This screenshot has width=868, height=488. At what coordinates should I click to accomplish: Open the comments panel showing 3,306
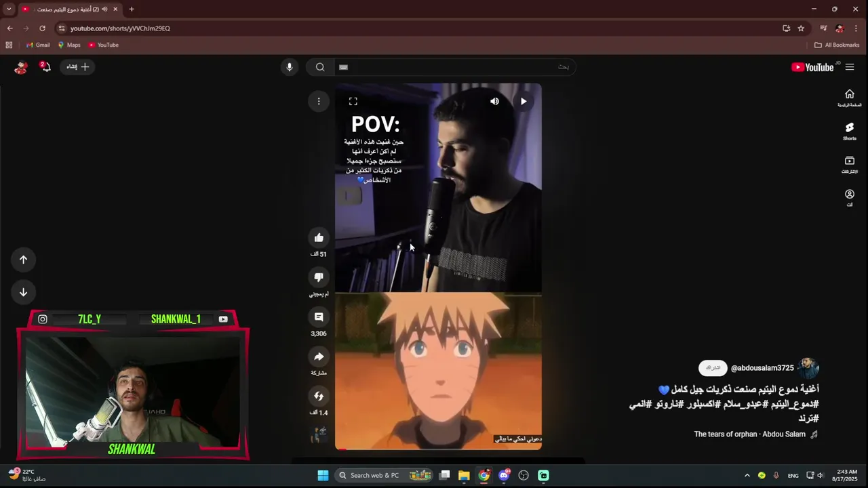[x=319, y=317]
